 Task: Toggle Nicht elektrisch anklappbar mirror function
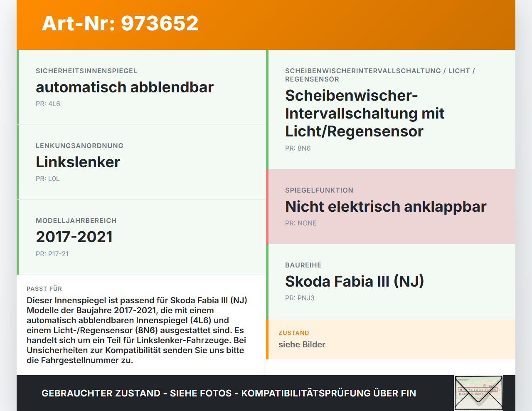point(386,206)
